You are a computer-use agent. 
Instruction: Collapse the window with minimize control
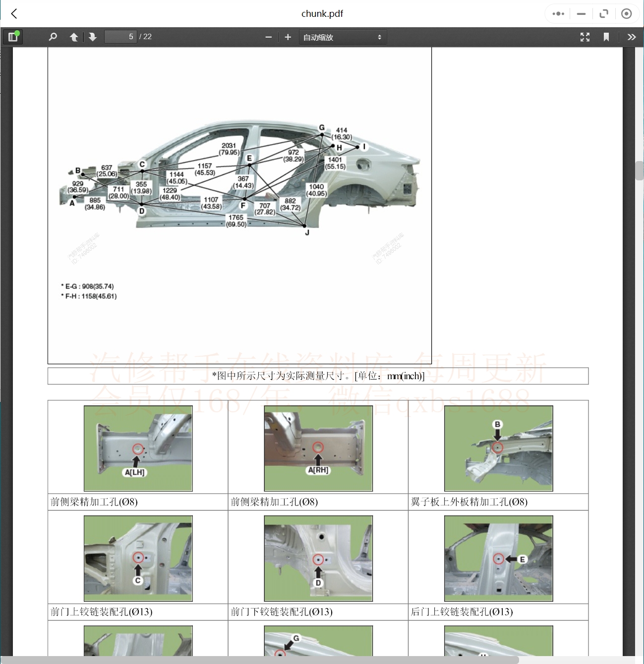pos(581,13)
